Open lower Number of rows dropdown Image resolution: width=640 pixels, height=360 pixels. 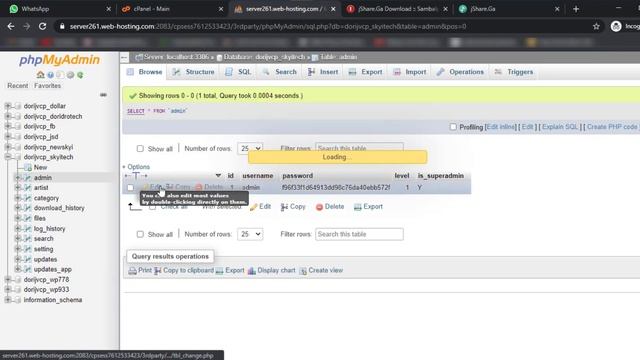tap(250, 234)
